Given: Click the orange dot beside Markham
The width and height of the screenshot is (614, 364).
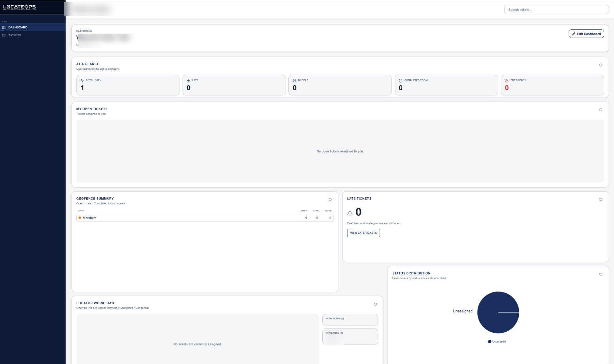Looking at the screenshot, I should 80,218.
